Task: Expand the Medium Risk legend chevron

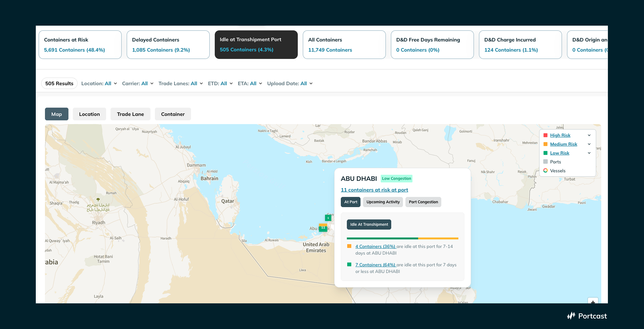Action: [x=589, y=144]
